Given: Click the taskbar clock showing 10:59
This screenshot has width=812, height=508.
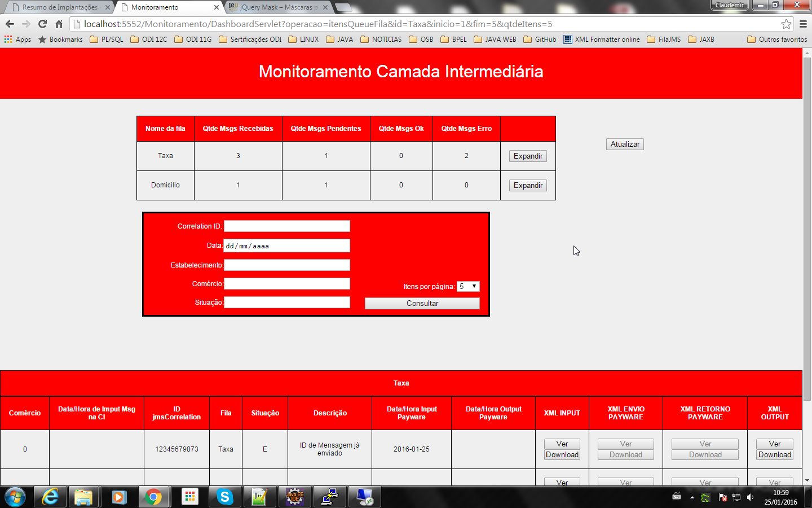Looking at the screenshot, I should [x=780, y=493].
